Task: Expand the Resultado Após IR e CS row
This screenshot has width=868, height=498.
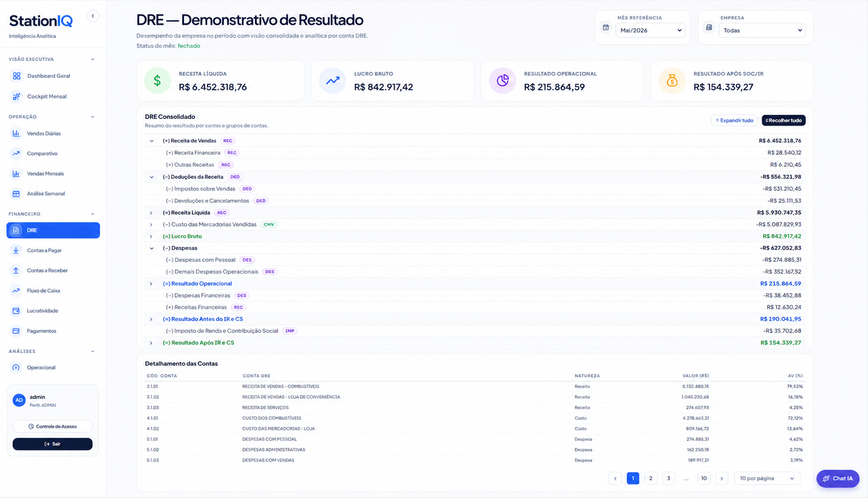Action: (151, 343)
